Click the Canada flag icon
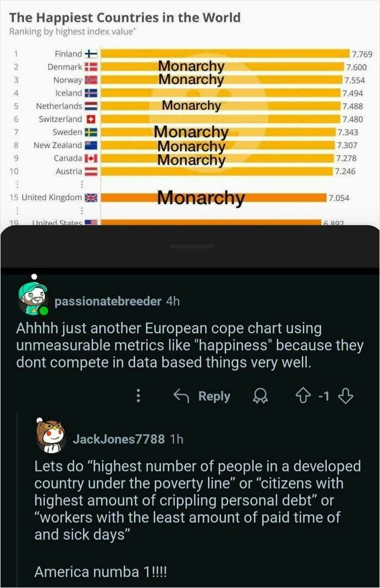The image size is (380, 588). tap(91, 158)
